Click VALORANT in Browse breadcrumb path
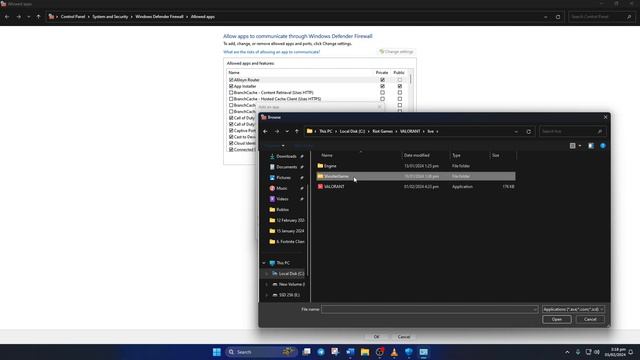Image resolution: width=640 pixels, height=360 pixels. (x=410, y=131)
